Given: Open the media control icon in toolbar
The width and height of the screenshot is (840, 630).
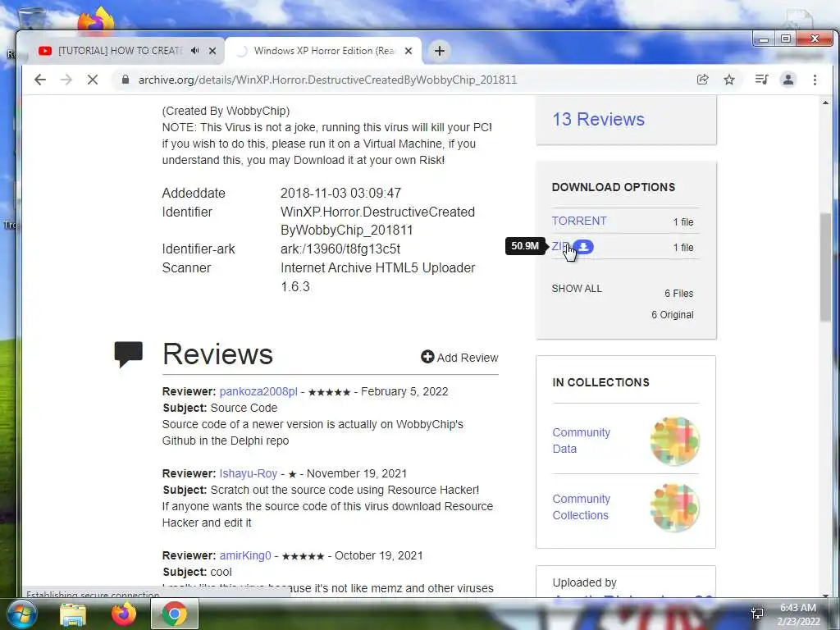Looking at the screenshot, I should (761, 80).
